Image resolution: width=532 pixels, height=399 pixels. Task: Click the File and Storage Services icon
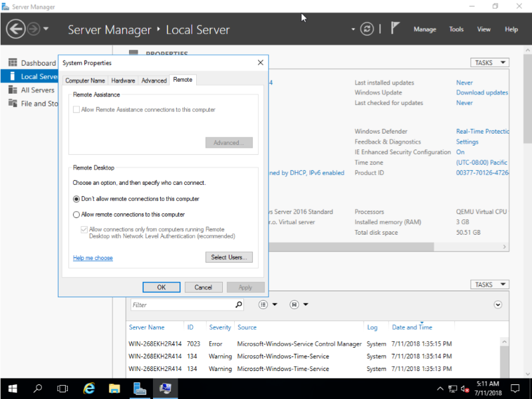tap(13, 103)
